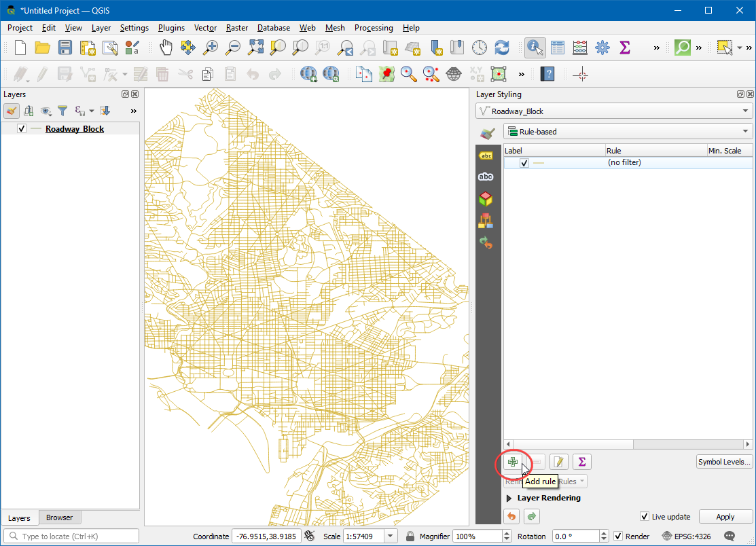Click the Zoom Full extent icon
Screen dimensions: 756x546
pos(255,48)
